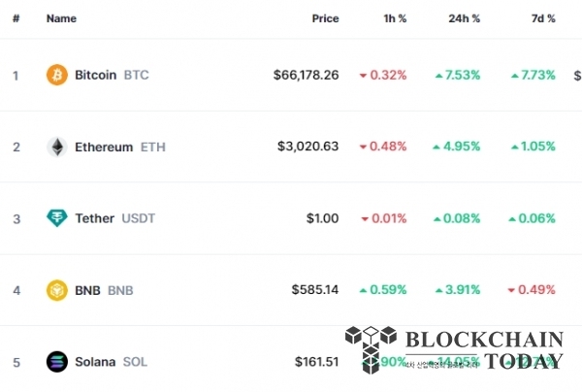Click the Ethereum diamond logo icon
This screenshot has height=392, width=582.
57,147
